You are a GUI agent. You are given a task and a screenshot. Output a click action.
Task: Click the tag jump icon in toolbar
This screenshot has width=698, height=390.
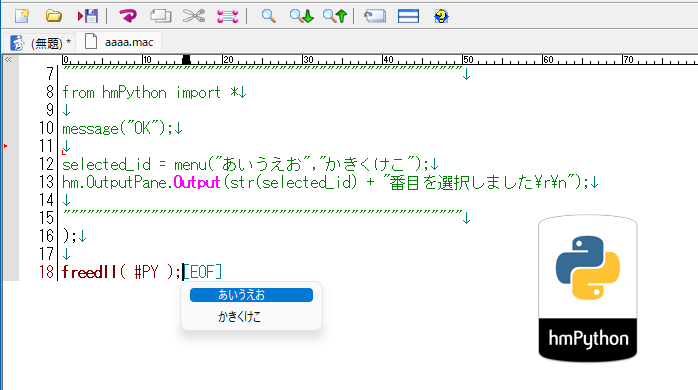click(x=375, y=16)
